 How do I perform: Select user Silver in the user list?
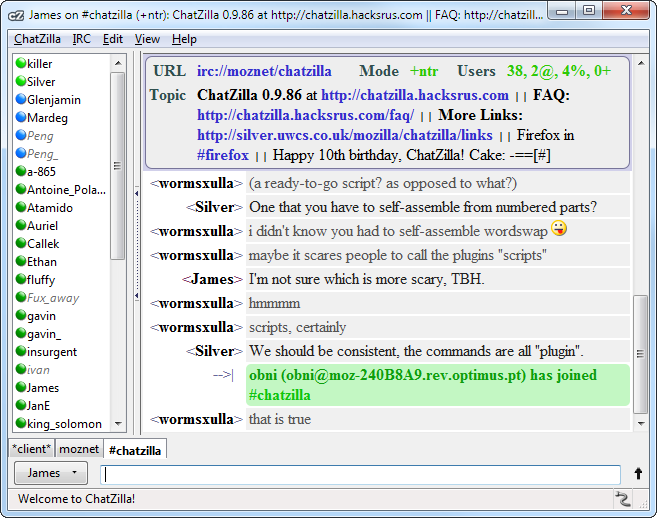point(41,82)
